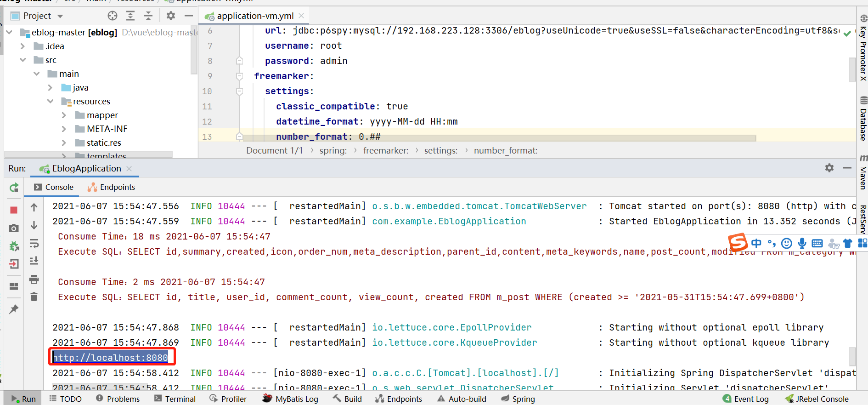Collapse the src folder
868x405 pixels.
point(23,60)
